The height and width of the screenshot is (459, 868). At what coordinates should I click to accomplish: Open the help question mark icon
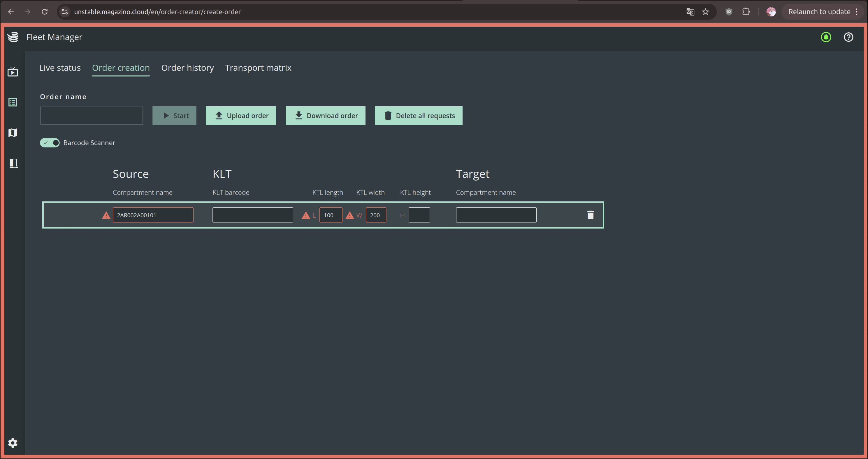point(848,37)
